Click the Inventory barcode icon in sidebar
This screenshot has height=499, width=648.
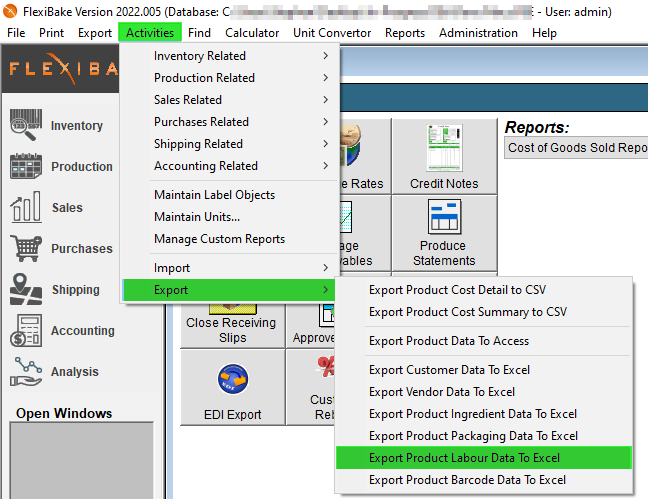pyautogui.click(x=26, y=125)
